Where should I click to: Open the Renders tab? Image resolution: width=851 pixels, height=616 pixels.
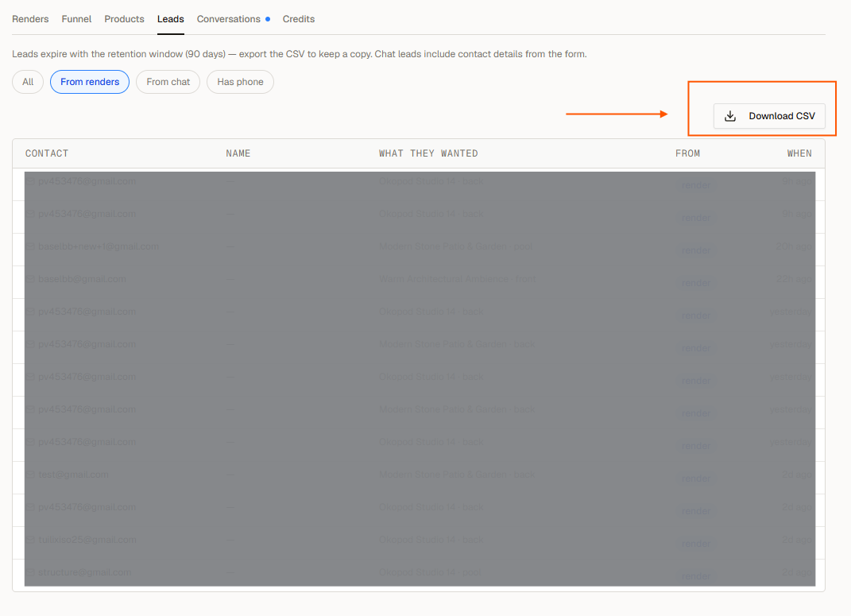click(x=30, y=19)
